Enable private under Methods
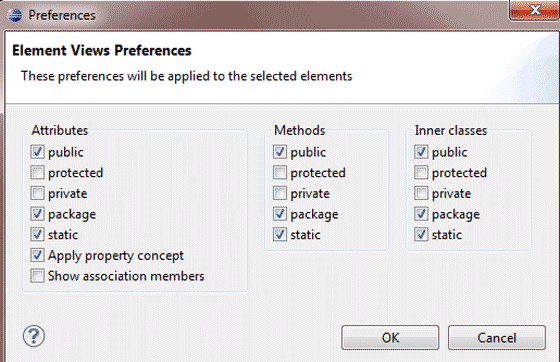This screenshot has width=560, height=362. coord(280,193)
